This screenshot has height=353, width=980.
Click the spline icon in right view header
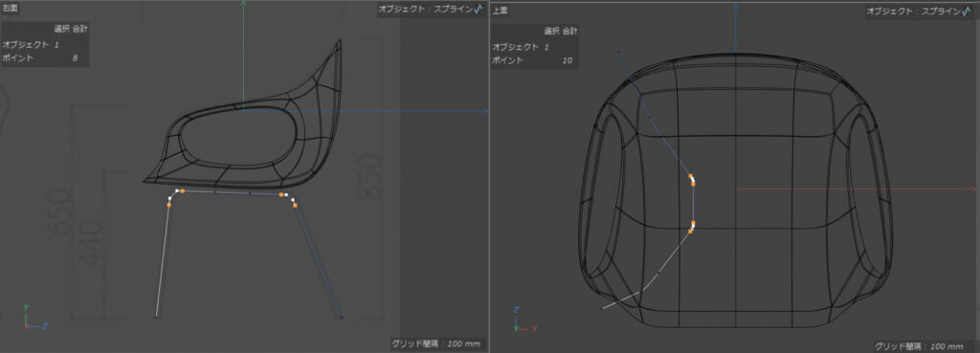(479, 10)
